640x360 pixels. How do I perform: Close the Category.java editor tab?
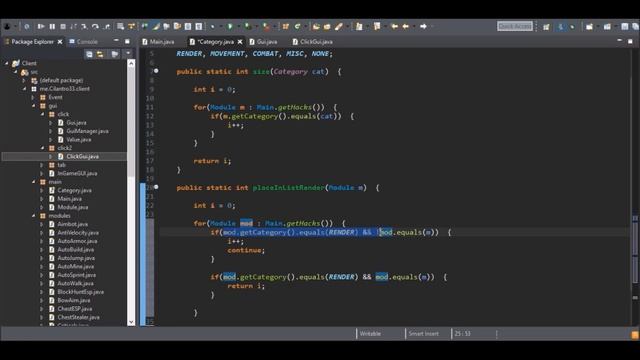tap(240, 42)
